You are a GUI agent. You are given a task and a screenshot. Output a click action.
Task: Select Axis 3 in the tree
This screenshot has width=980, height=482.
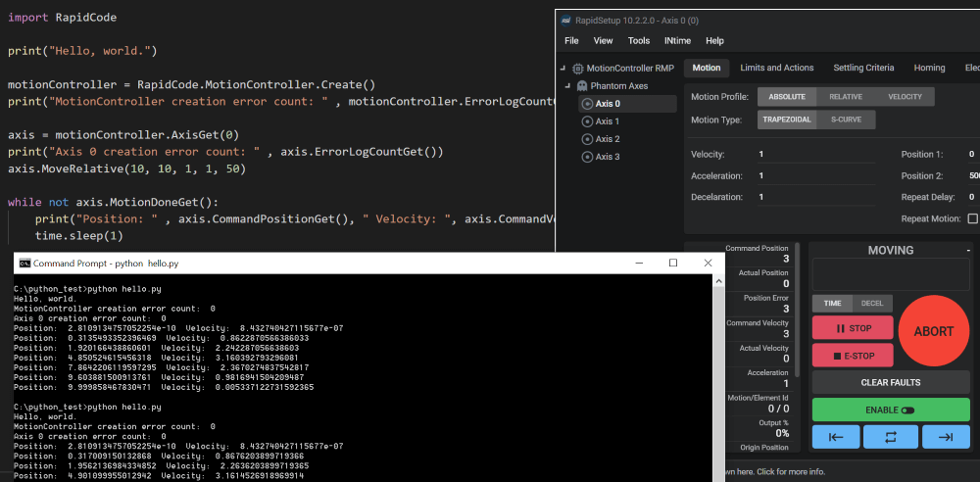pyautogui.click(x=608, y=157)
